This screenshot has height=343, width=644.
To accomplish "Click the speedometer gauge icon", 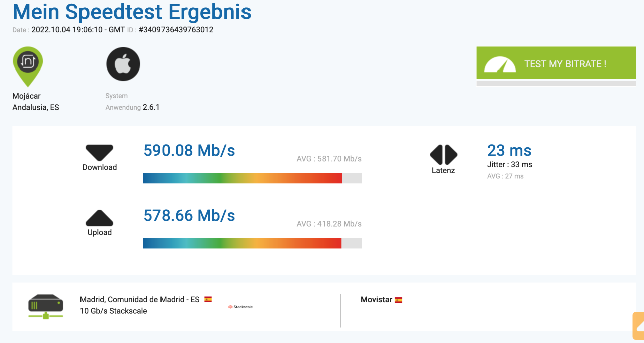I will 500,64.
